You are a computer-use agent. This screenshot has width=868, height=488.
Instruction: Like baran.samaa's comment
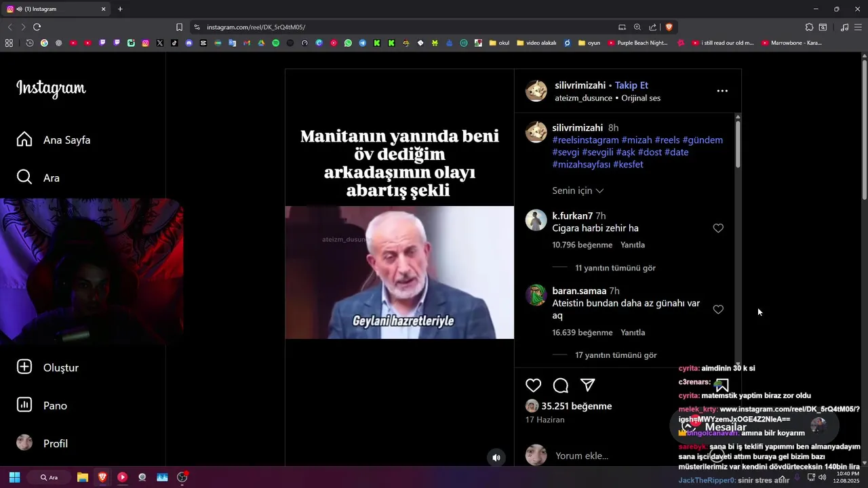tap(718, 310)
